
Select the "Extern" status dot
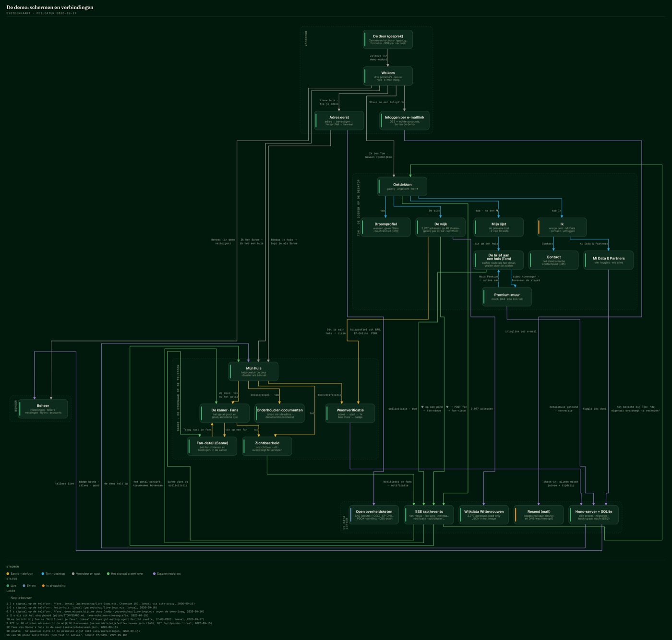(x=24, y=586)
